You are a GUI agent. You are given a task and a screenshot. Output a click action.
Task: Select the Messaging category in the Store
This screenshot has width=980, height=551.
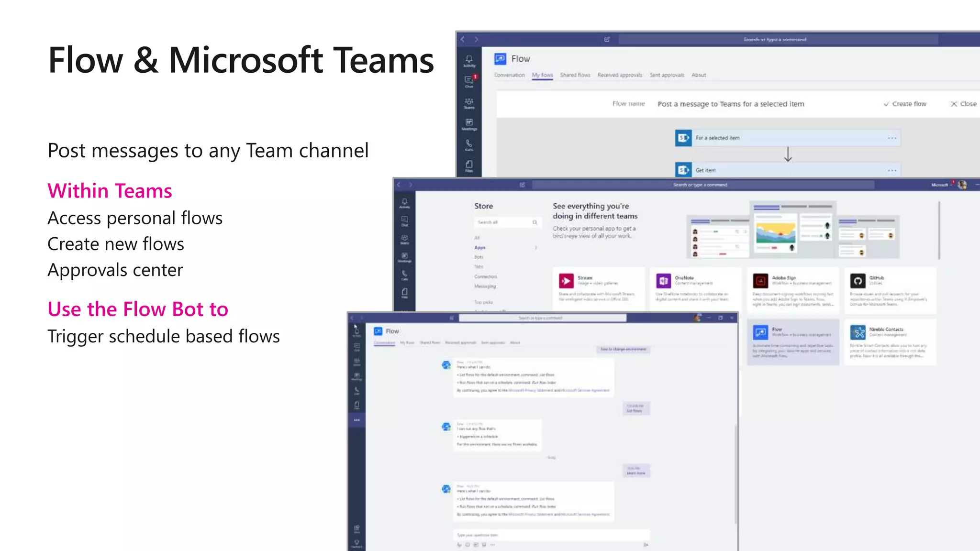pos(485,286)
